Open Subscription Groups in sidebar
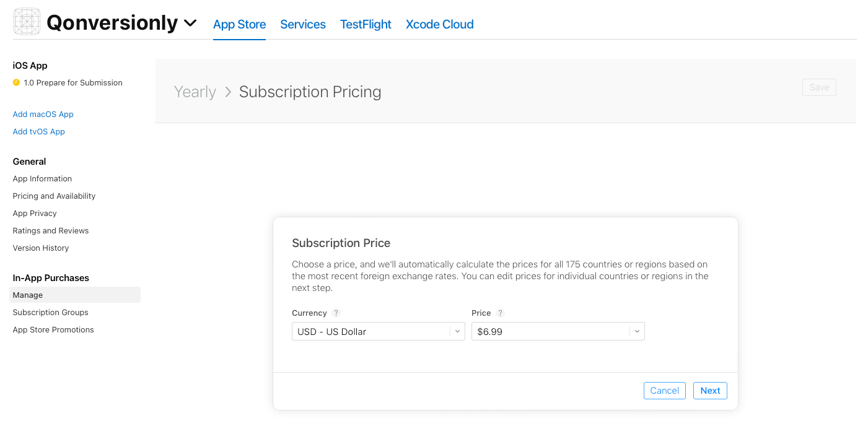The height and width of the screenshot is (421, 868). coord(51,313)
